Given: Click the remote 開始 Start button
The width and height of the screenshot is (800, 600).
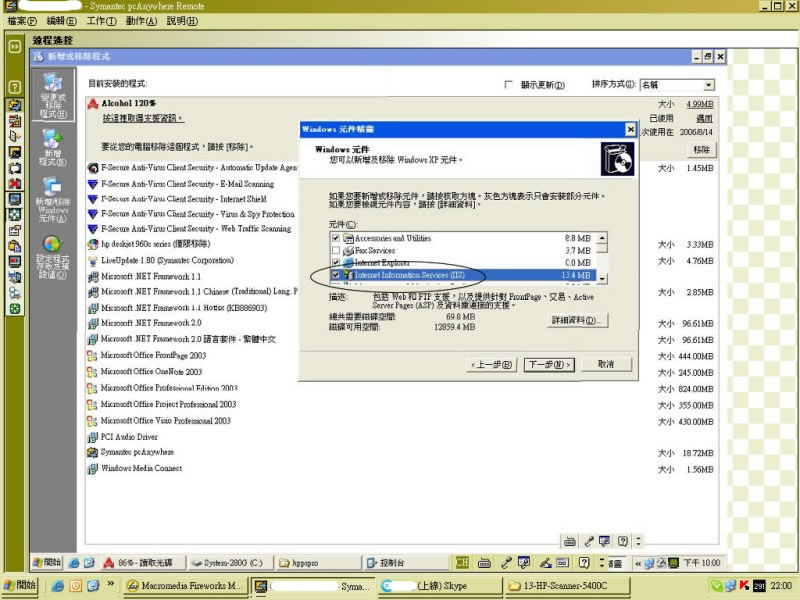Looking at the screenshot, I should 47,563.
